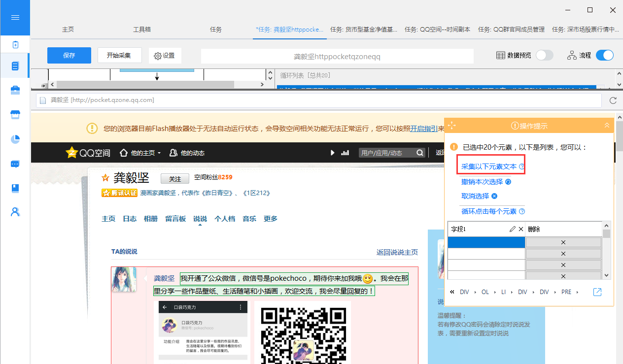623x364 pixels.
Task: Click the « icon at the breadcrumb start
Action: click(x=452, y=292)
